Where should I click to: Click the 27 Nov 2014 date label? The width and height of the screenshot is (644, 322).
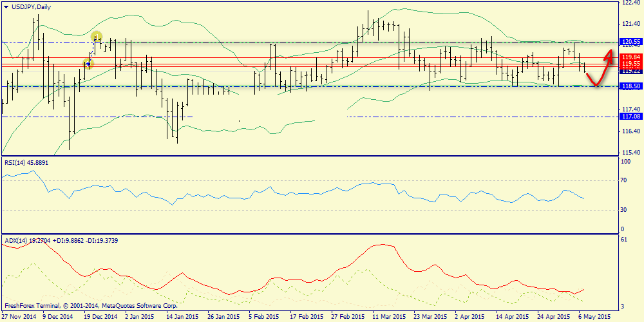(18, 317)
